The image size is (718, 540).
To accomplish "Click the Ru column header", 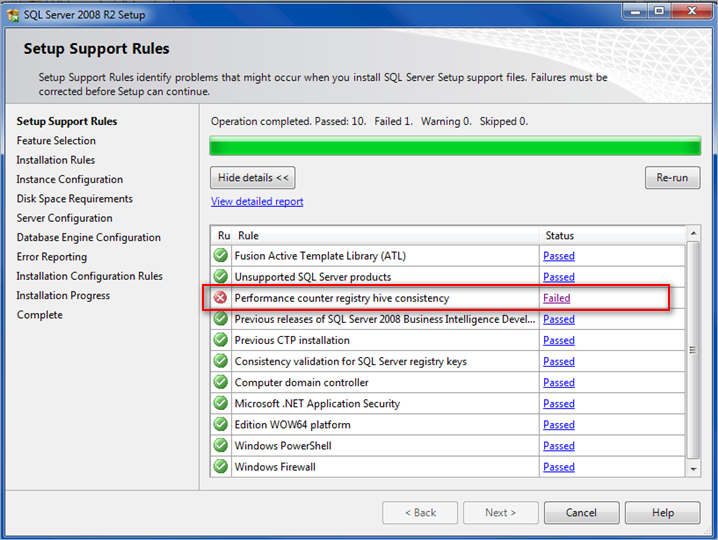I will coord(222,235).
